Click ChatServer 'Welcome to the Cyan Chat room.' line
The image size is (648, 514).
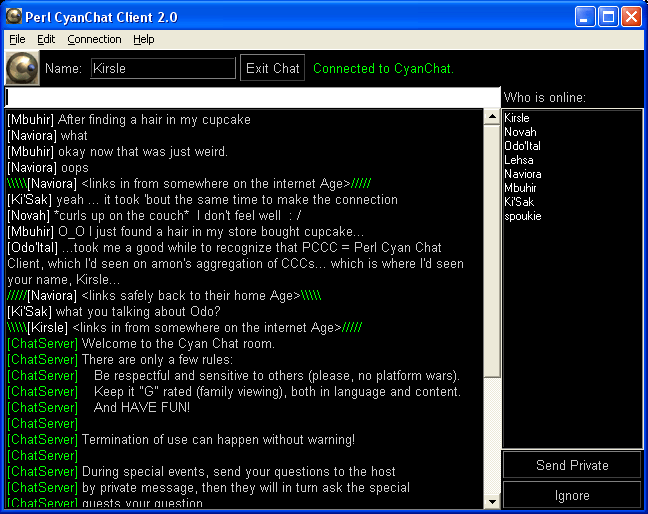(141, 344)
